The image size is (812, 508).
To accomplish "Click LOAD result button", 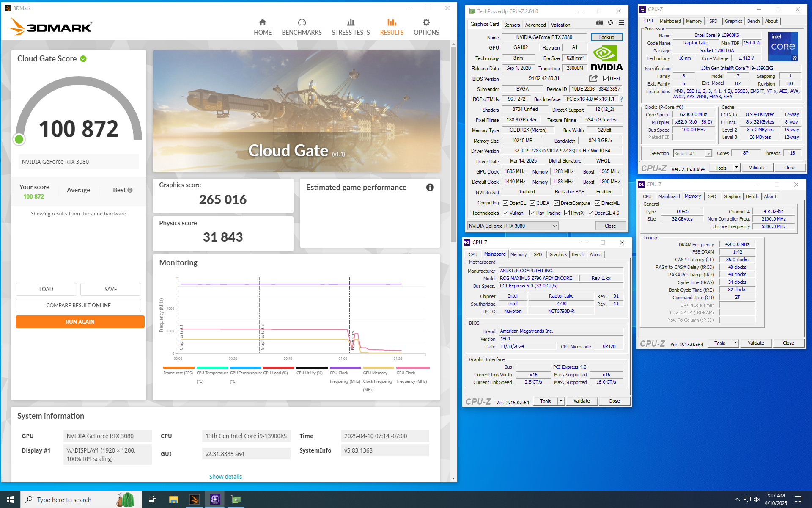I will coord(46,289).
